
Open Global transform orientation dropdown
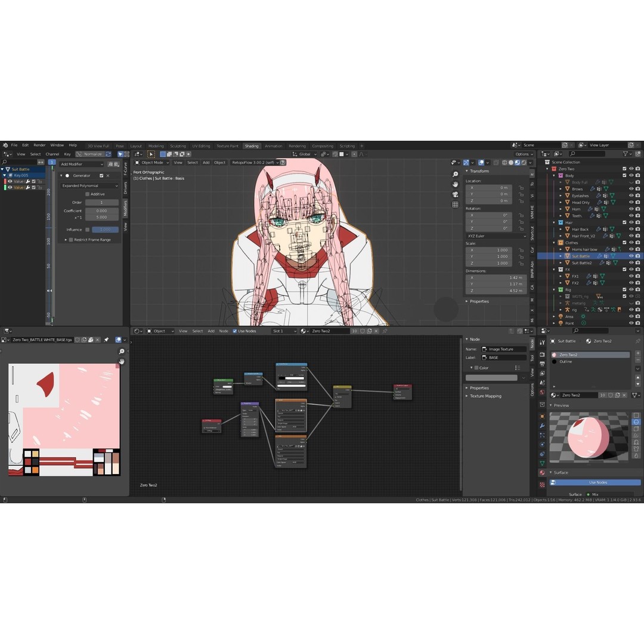tap(304, 154)
